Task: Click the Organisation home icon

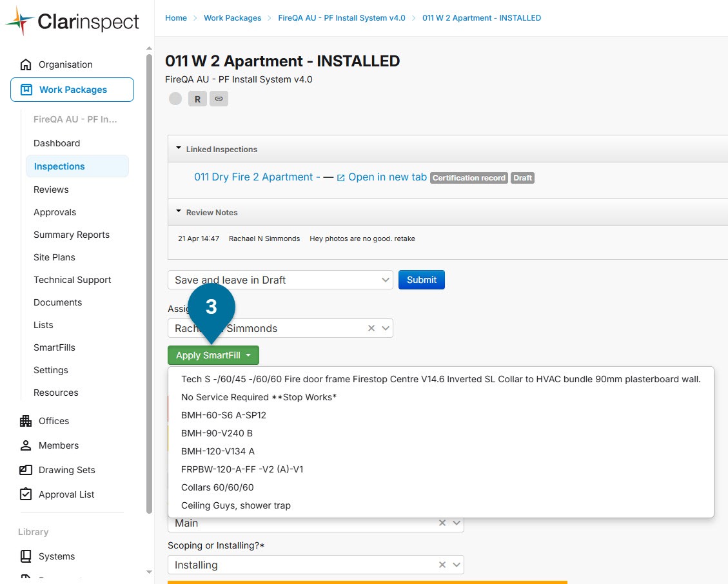Action: click(x=26, y=64)
